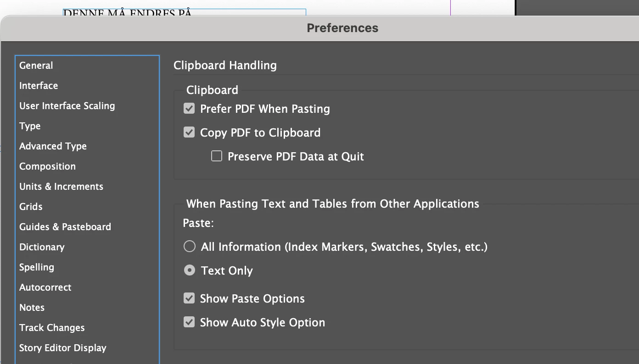This screenshot has height=364, width=639.
Task: Switch to the Type preferences
Action: pos(30,126)
